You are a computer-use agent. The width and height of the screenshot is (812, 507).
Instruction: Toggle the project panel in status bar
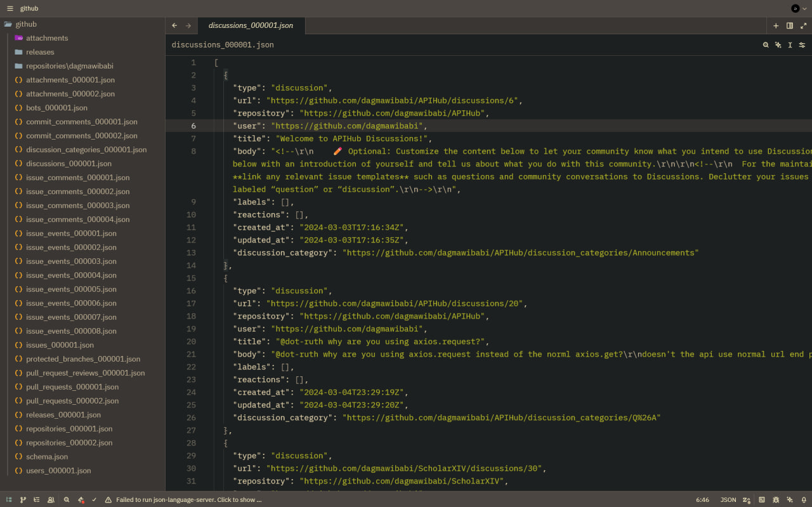pyautogui.click(x=9, y=500)
